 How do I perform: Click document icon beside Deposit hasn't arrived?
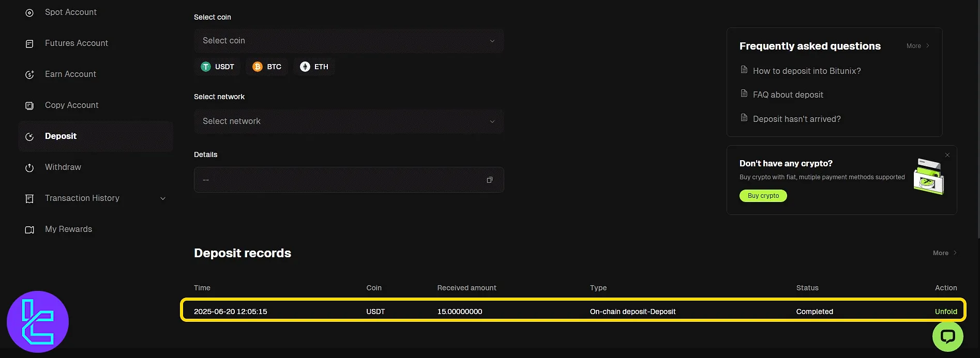click(x=744, y=118)
